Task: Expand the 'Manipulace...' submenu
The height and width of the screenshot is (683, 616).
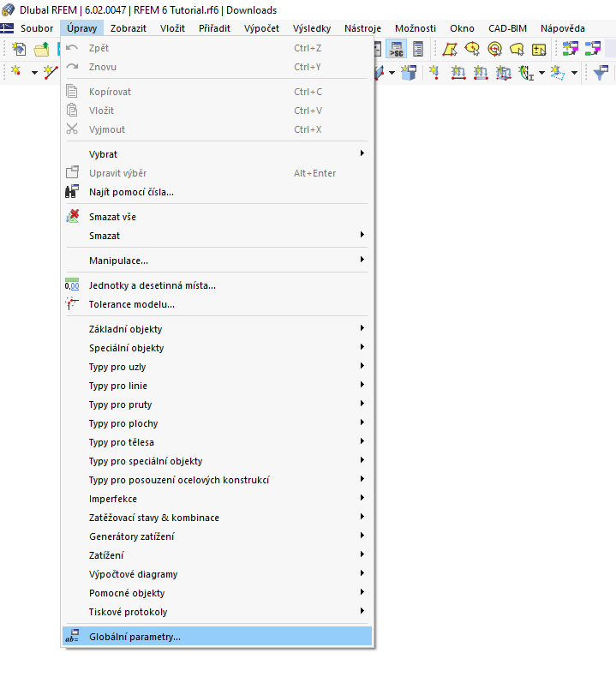Action: click(x=217, y=261)
